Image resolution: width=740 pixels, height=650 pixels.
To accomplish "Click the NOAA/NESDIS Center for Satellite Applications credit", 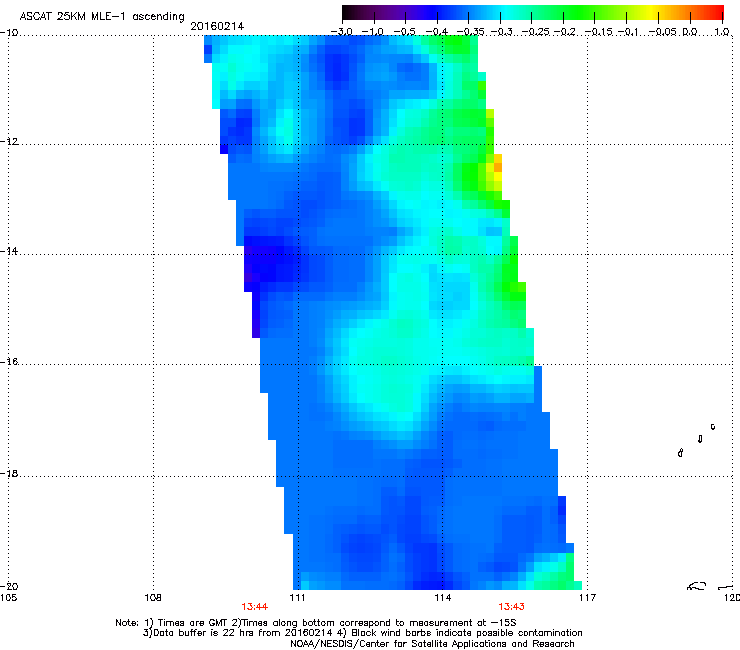I will point(432,644).
